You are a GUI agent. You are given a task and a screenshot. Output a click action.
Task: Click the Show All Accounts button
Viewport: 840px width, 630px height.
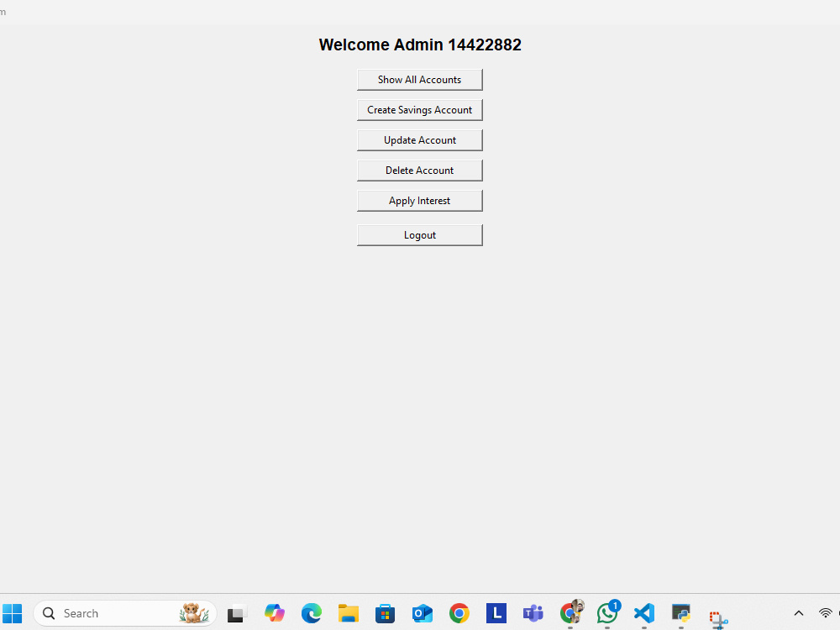pos(419,80)
